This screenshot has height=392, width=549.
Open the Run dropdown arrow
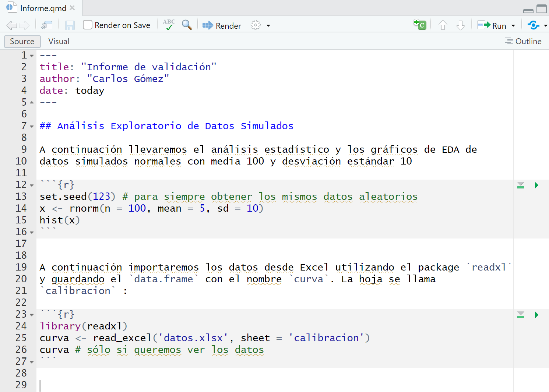tap(513, 26)
